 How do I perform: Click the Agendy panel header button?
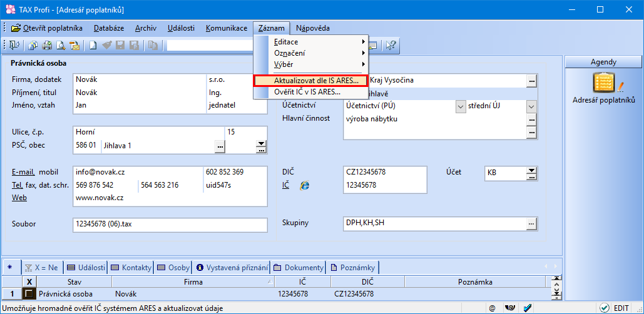coord(603,62)
